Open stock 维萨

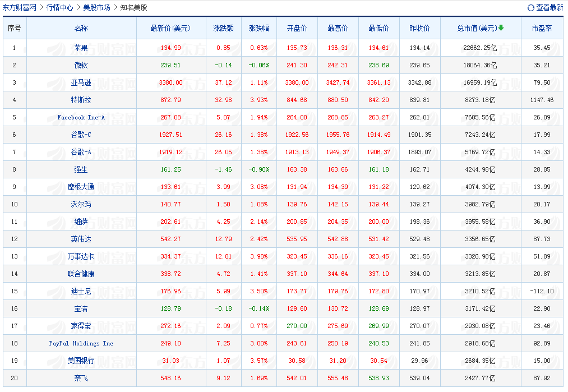(81, 222)
